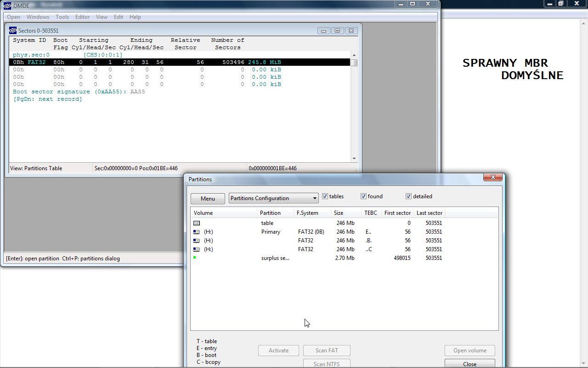Maximize the Sectors 0-503551 window
This screenshot has width=588, height=368.
tap(337, 31)
